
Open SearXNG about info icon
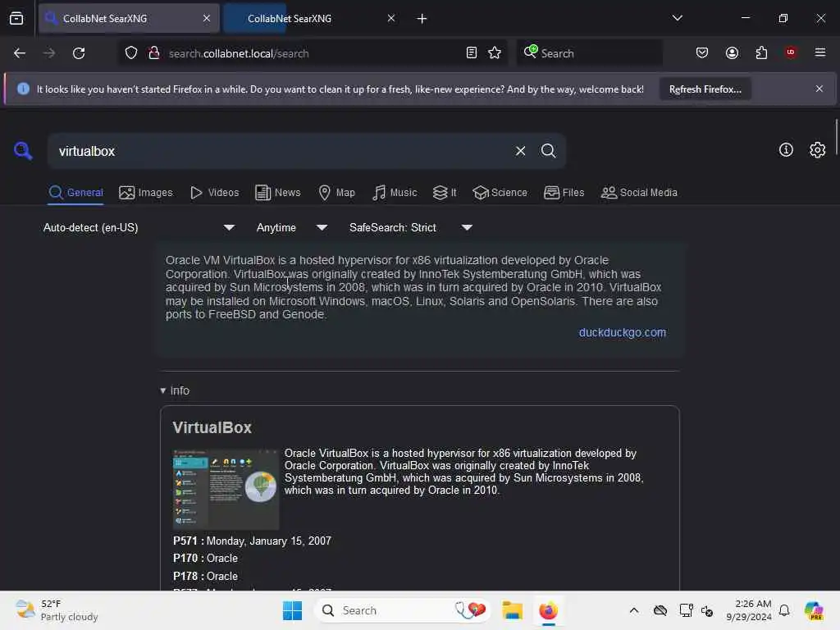tap(786, 150)
